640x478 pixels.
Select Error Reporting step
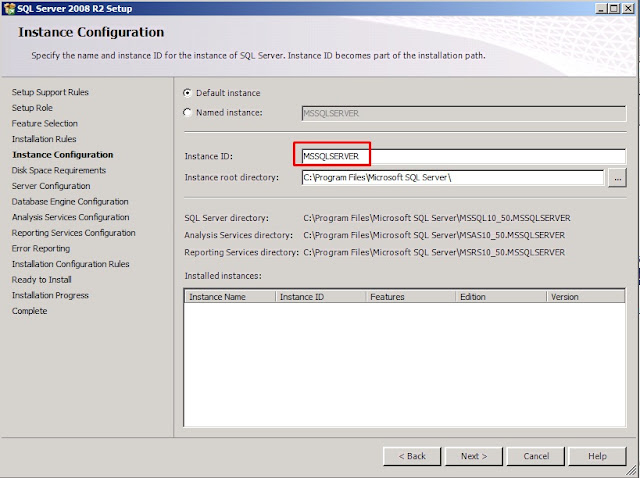click(41, 248)
